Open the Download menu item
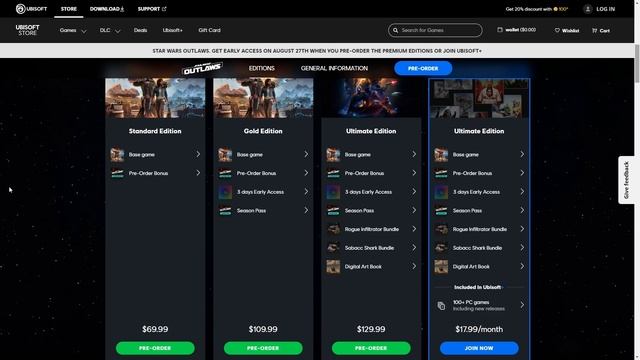Screen dimensions: 640x360 click(x=107, y=9)
